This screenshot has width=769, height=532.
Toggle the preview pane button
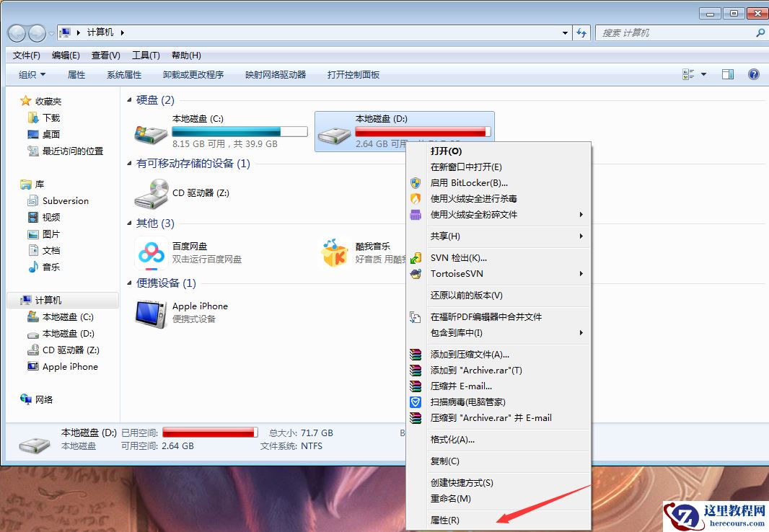pos(728,74)
